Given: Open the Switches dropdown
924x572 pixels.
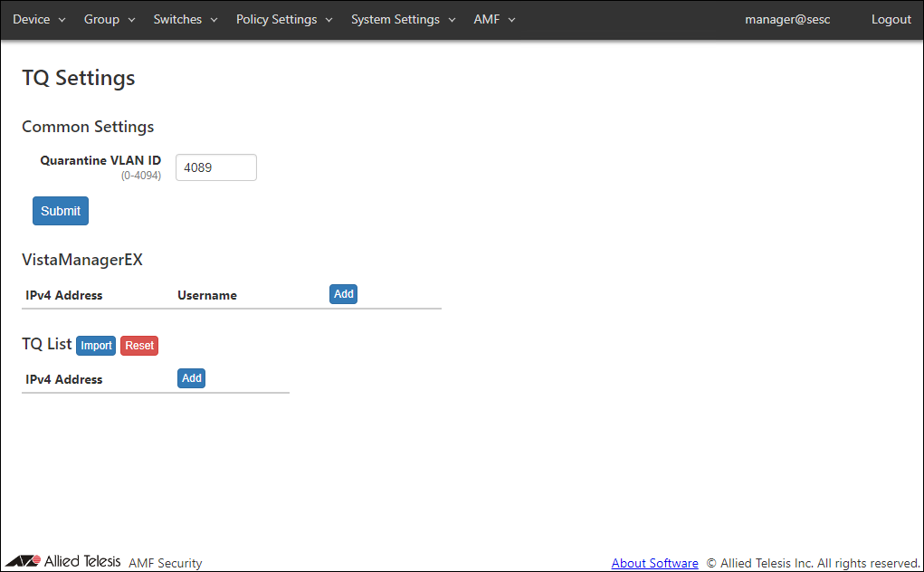Looking at the screenshot, I should [x=185, y=20].
